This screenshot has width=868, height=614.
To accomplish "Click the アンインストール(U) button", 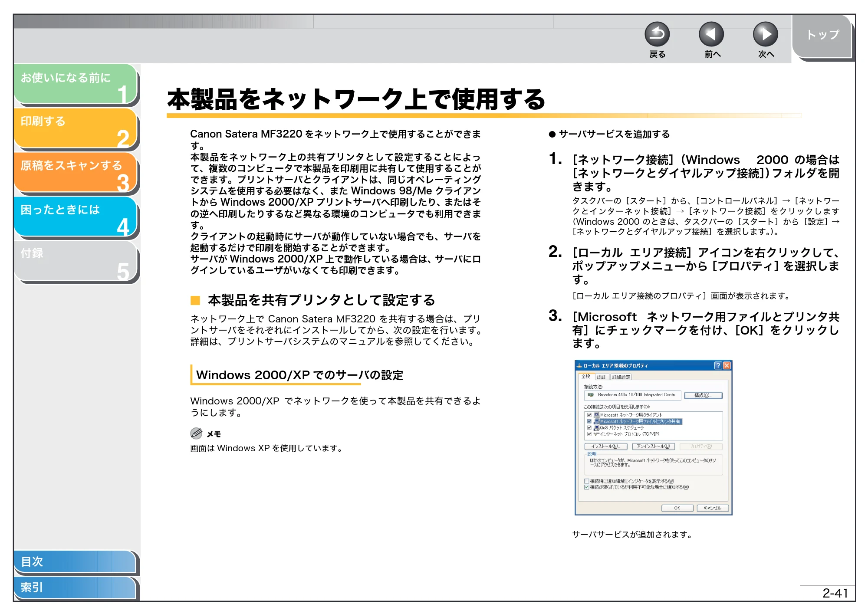I will pyautogui.click(x=653, y=447).
